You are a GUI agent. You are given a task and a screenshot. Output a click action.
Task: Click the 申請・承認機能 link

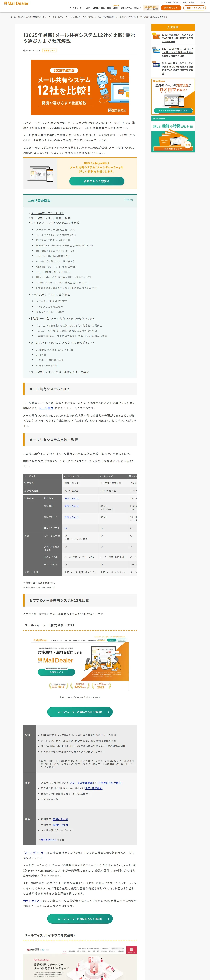(93, 788)
